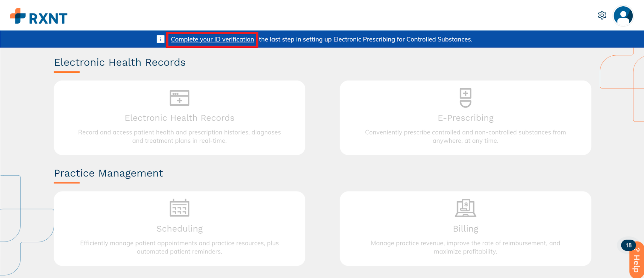Open the Electronic Health Records card title

(180, 118)
